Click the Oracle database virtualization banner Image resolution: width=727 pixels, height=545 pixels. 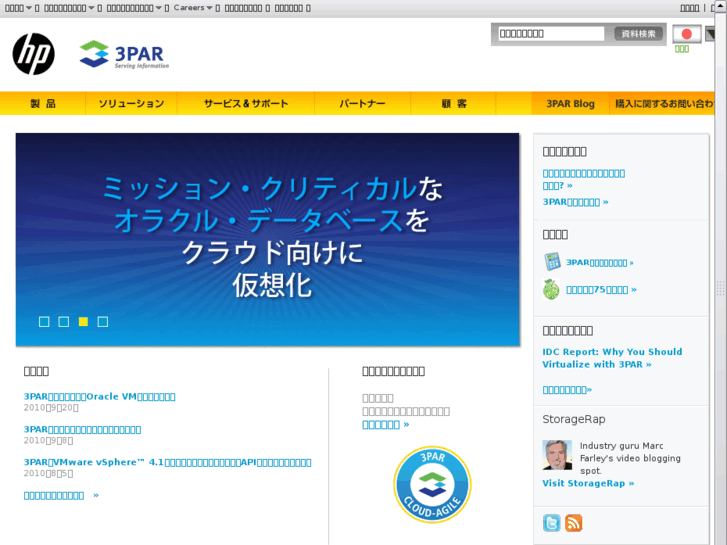[x=268, y=239]
